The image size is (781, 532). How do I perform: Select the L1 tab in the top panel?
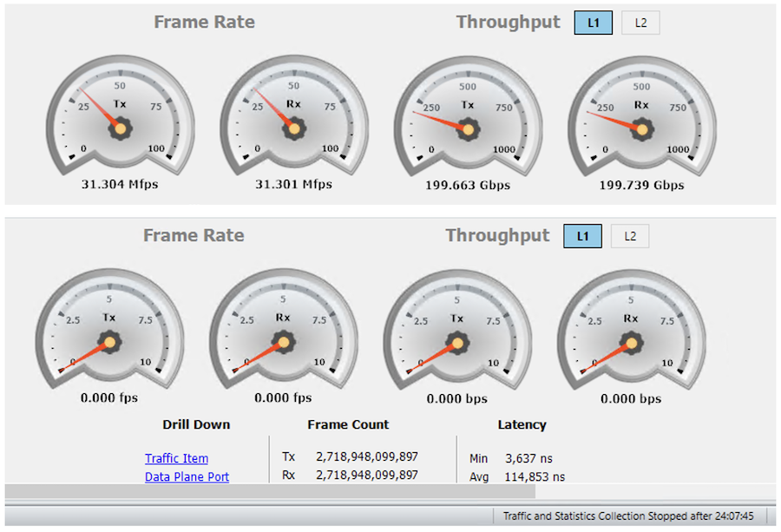click(x=593, y=23)
